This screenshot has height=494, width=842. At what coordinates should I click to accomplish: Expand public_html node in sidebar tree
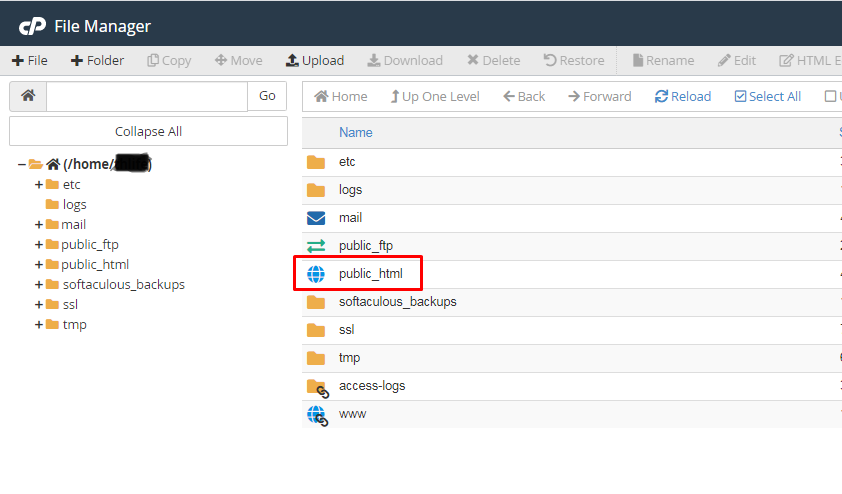coord(39,264)
